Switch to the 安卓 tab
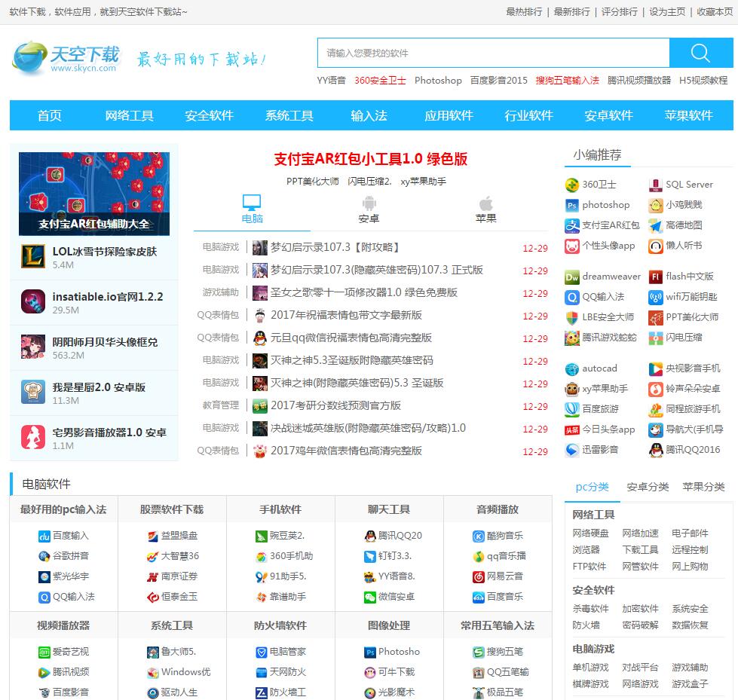The width and height of the screenshot is (738, 700). pos(369,209)
